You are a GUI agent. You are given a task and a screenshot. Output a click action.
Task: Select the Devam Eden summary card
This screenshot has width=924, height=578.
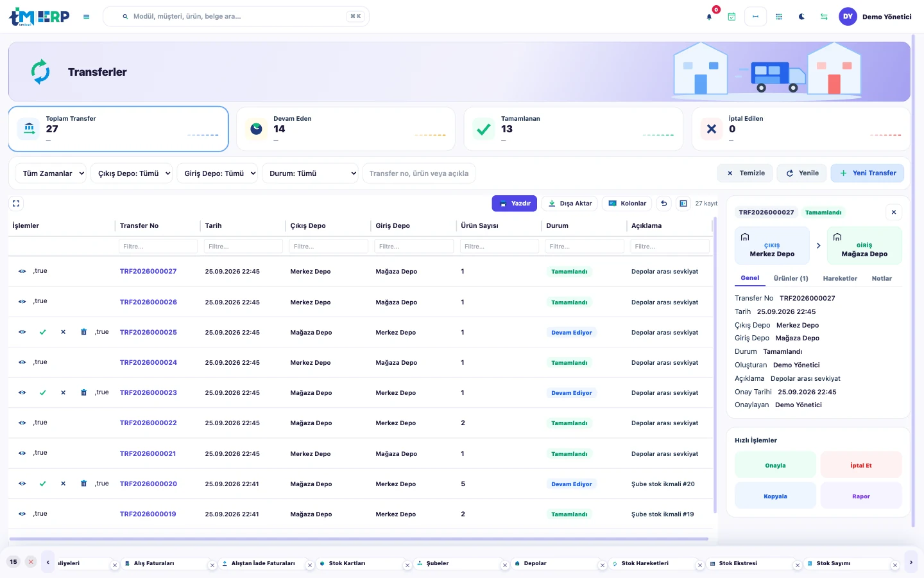click(x=346, y=129)
